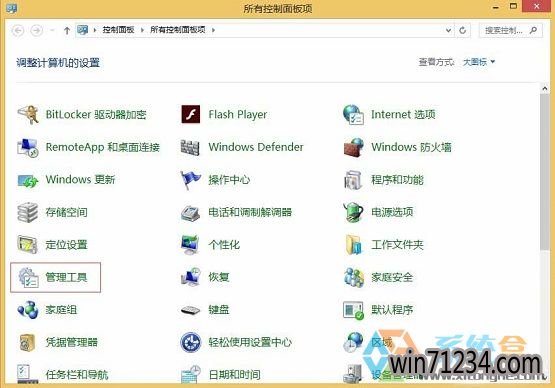The width and height of the screenshot is (555, 388).
Task: Open the 区域 globe and clock icon
Action: 353,342
